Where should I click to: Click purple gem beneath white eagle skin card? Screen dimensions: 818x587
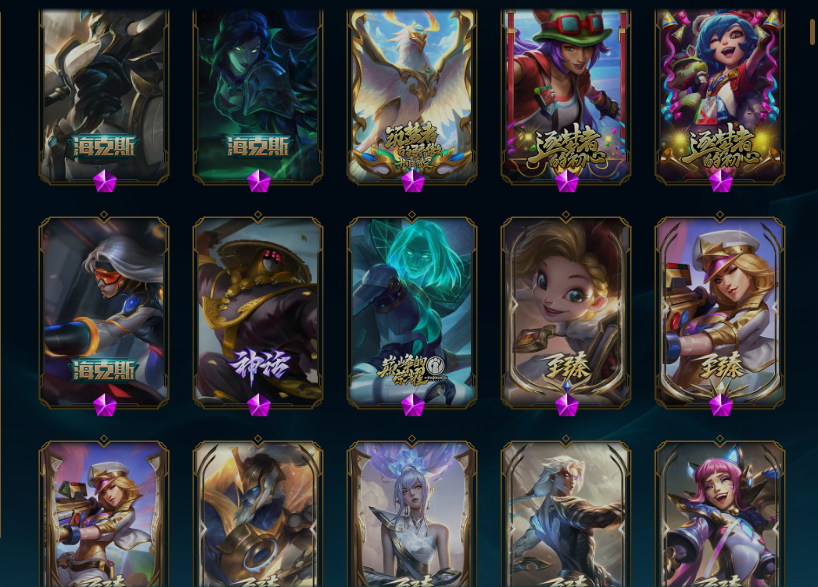[x=413, y=181]
